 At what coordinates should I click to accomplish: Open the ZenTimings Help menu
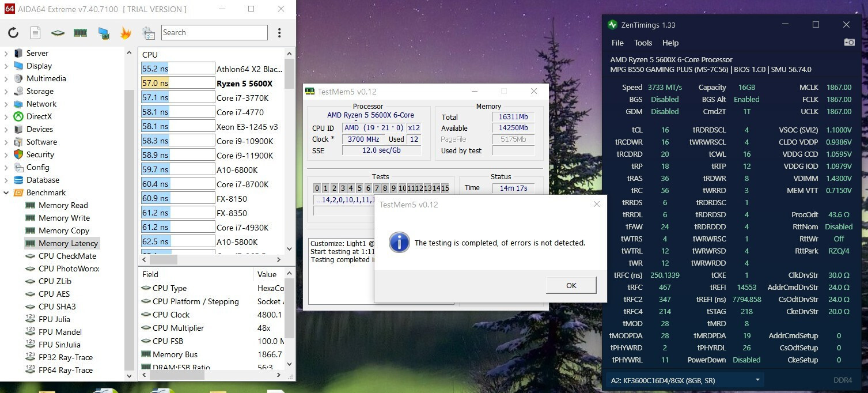point(670,43)
